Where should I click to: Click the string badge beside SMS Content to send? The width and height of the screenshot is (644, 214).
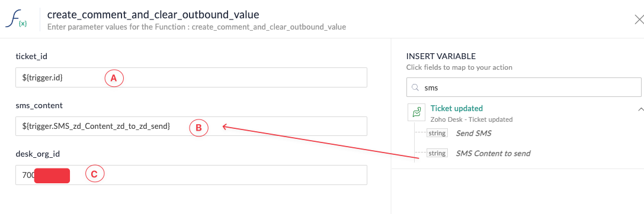[x=437, y=153]
